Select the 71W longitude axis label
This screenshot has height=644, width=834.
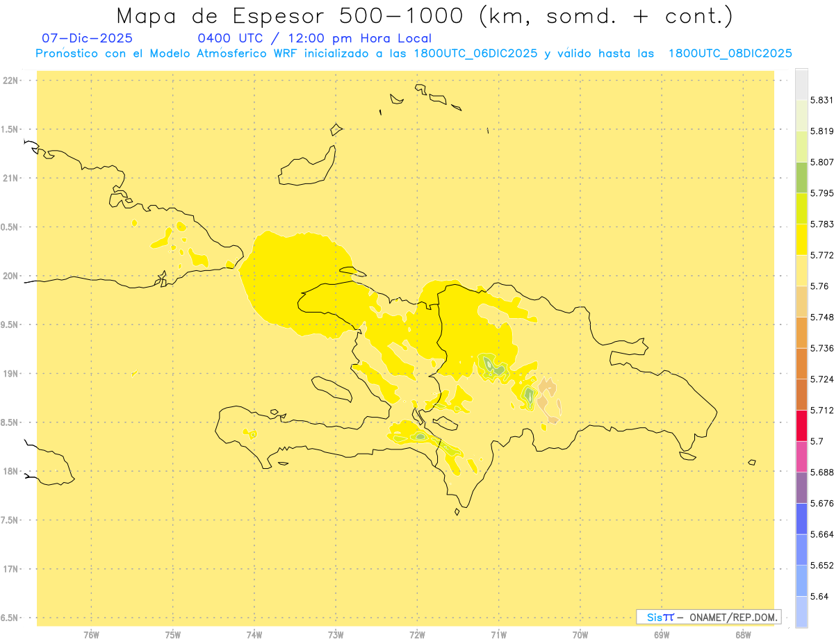coord(498,635)
